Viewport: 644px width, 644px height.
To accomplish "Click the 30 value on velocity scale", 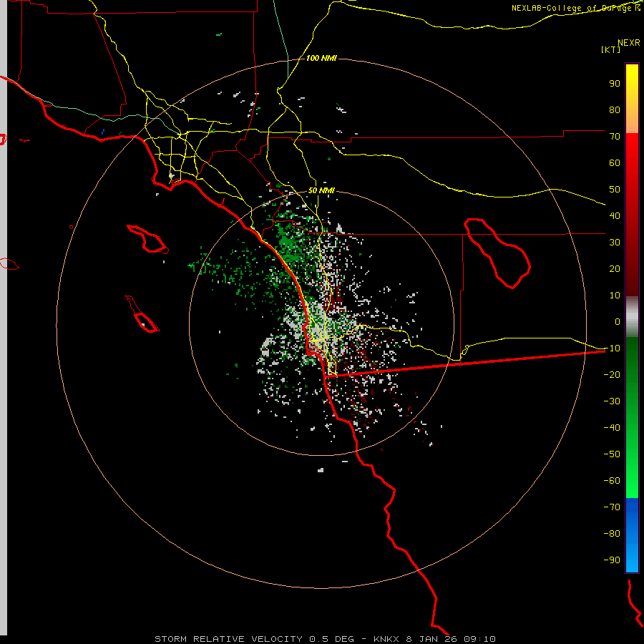I will 615,243.
